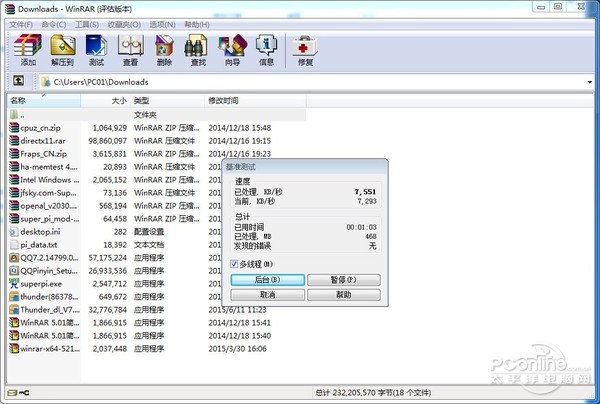Click the 取消 cancel button
The width and height of the screenshot is (600, 404).
click(267, 295)
